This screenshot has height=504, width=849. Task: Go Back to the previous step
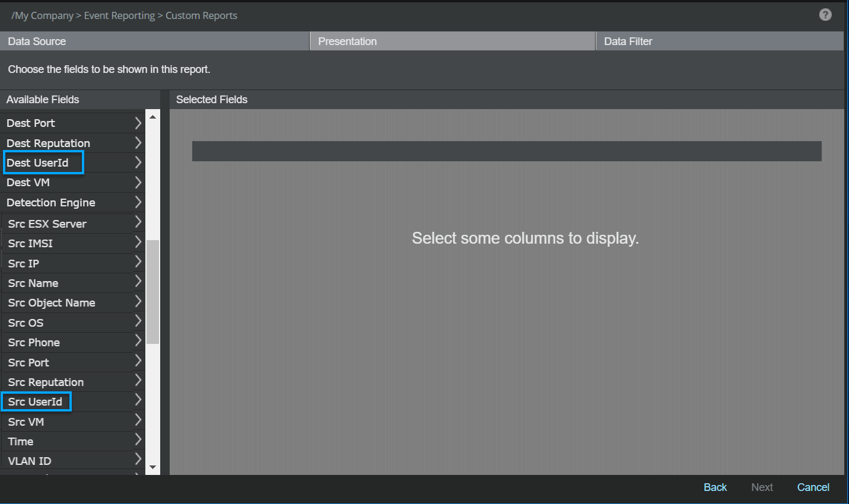click(x=715, y=487)
